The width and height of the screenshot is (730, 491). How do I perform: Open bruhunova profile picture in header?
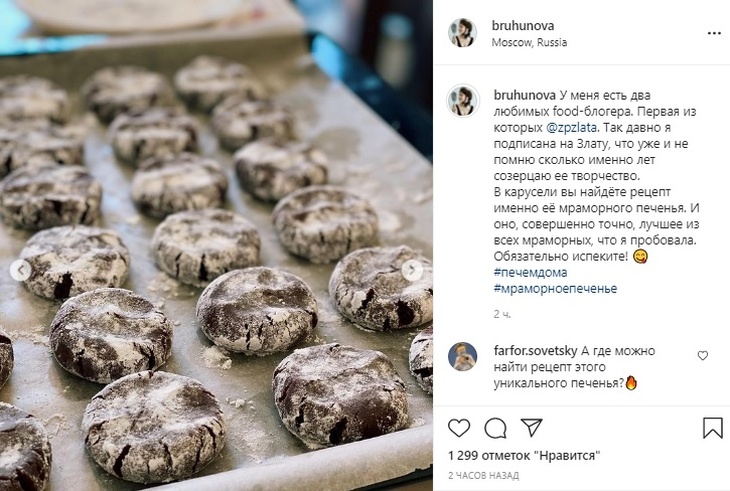[x=462, y=33]
